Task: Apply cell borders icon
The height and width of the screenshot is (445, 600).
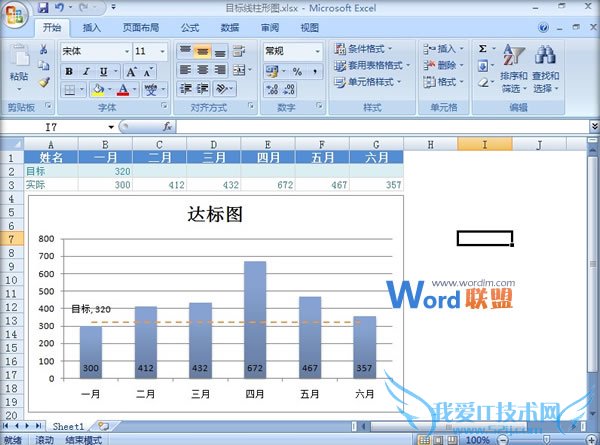Action: (70, 90)
